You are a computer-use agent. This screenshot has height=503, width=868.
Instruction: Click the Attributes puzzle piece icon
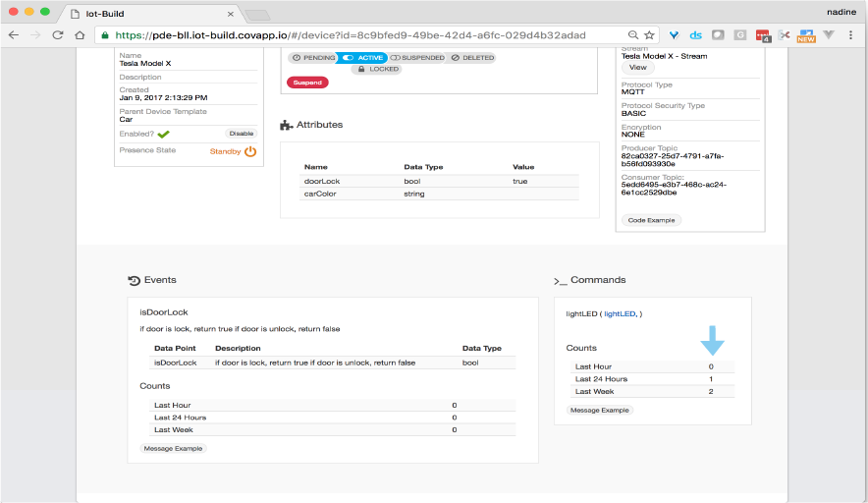286,125
